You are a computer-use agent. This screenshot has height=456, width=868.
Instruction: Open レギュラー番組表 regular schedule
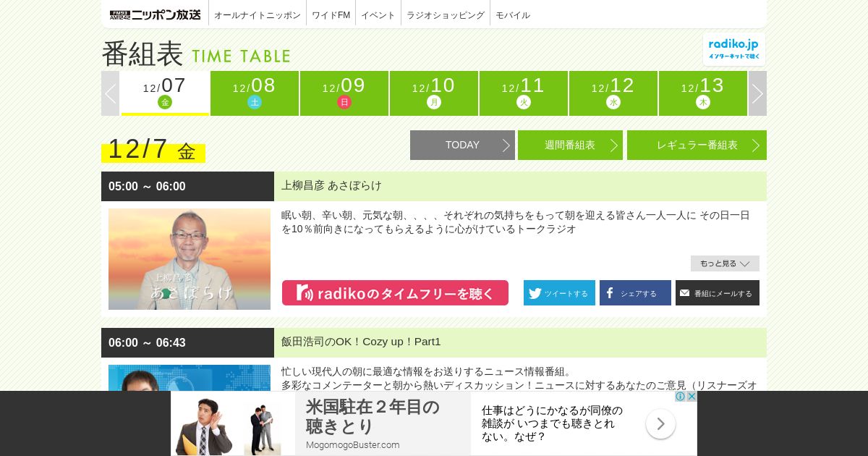point(697,145)
